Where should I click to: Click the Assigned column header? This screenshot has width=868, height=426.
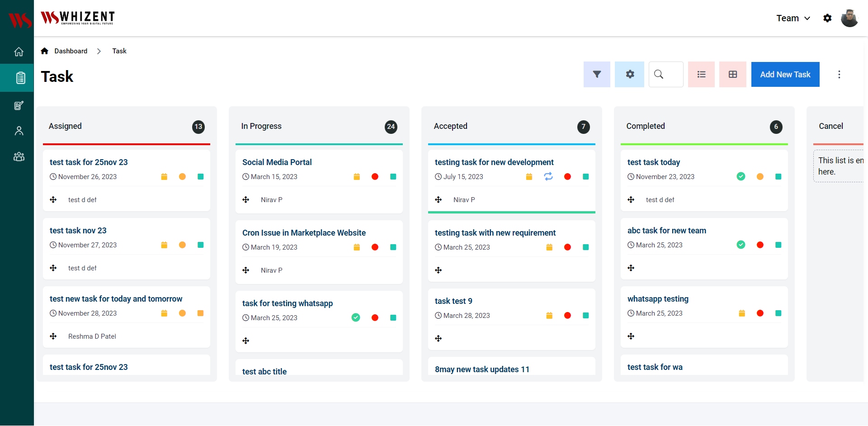click(x=65, y=126)
